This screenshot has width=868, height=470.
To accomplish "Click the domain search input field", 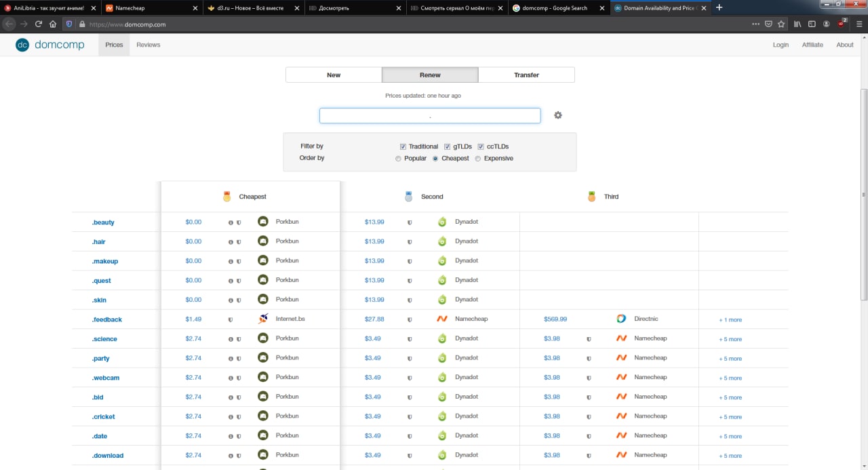I will (x=430, y=115).
